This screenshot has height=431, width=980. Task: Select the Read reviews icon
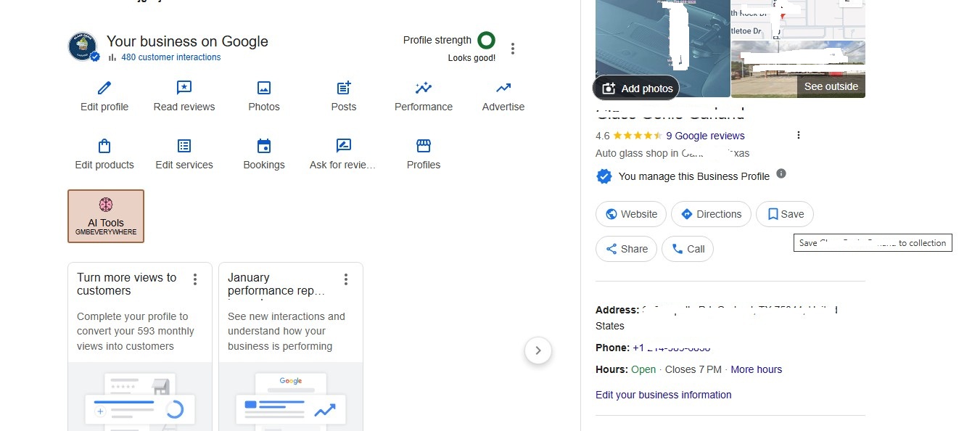[184, 88]
